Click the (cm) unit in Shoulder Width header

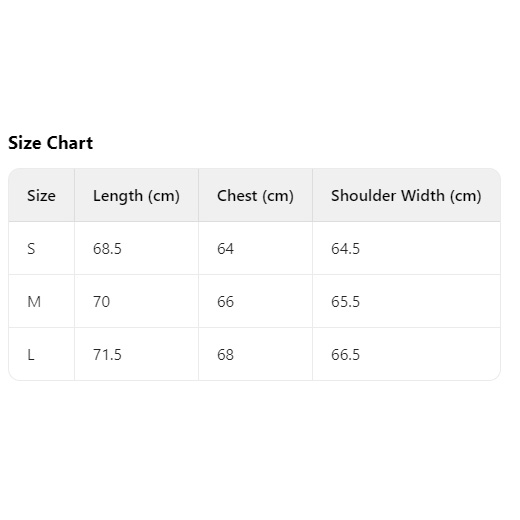466,196
